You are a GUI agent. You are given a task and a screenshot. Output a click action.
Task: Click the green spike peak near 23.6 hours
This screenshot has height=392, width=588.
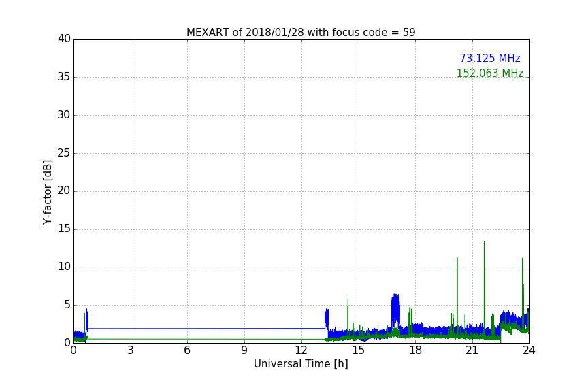click(x=523, y=259)
